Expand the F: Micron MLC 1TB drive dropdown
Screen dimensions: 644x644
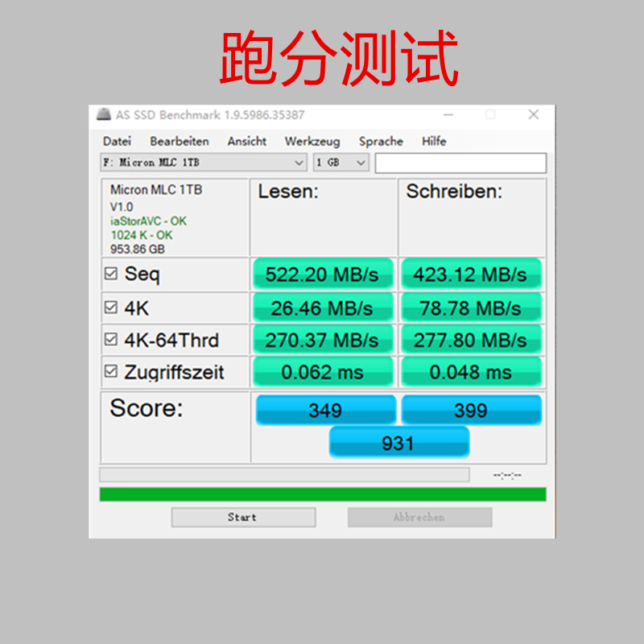pos(204,163)
